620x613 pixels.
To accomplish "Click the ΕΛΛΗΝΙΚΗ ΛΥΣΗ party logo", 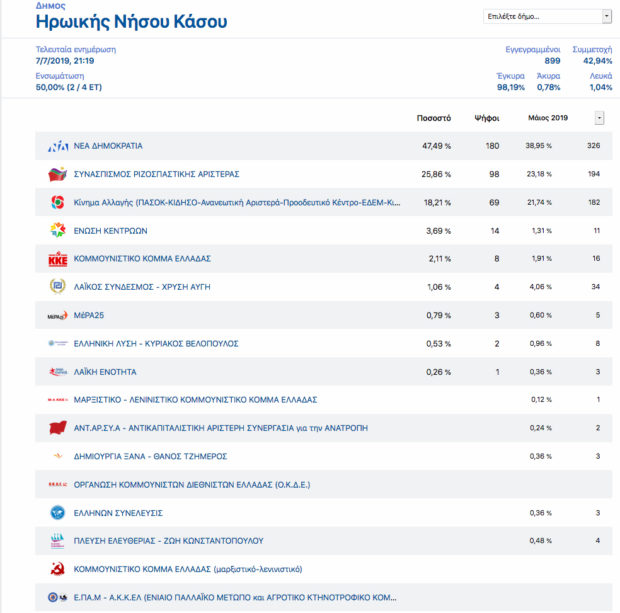I will [x=58, y=343].
